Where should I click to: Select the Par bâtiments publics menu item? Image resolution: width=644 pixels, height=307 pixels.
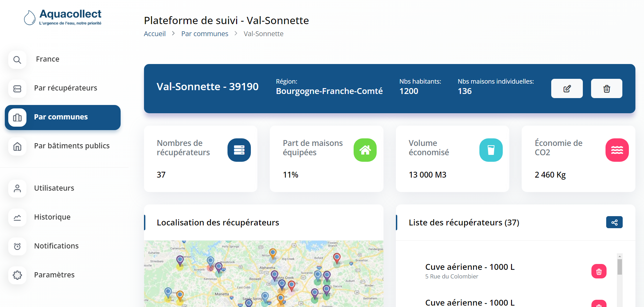71,146
